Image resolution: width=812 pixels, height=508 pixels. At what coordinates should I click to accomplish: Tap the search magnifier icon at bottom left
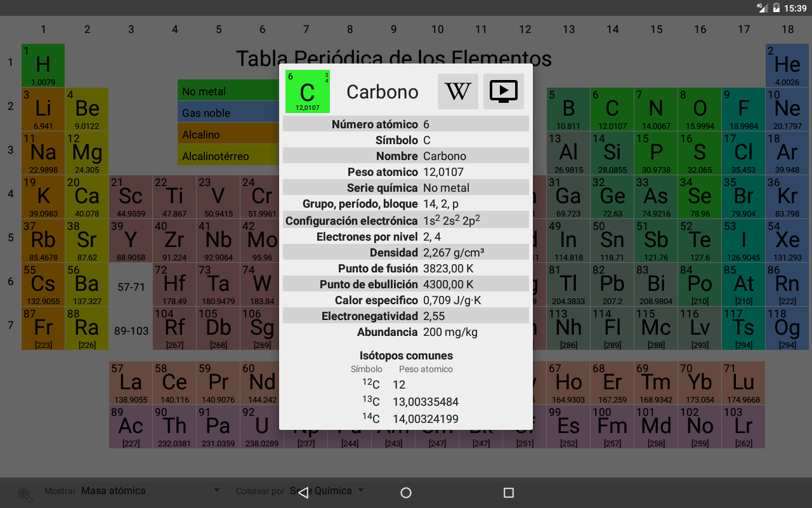[x=25, y=495]
